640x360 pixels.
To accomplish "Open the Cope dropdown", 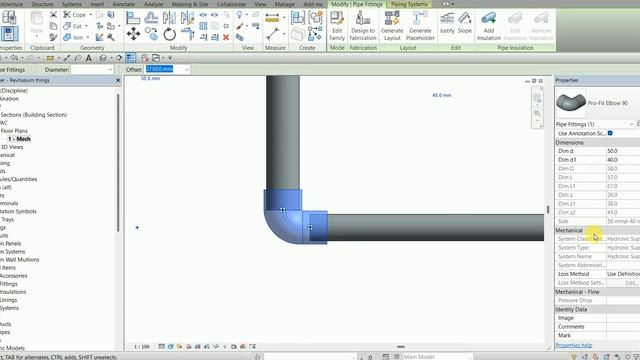I will coord(91,15).
